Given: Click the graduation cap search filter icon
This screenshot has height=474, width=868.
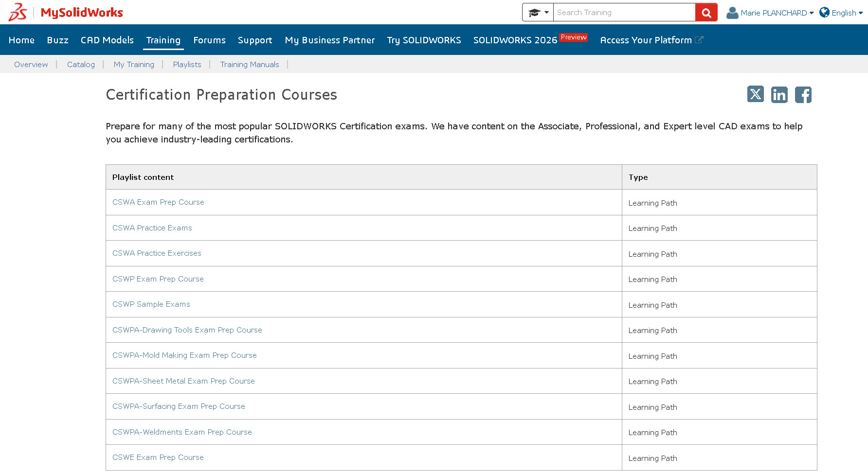Looking at the screenshot, I should tap(534, 12).
